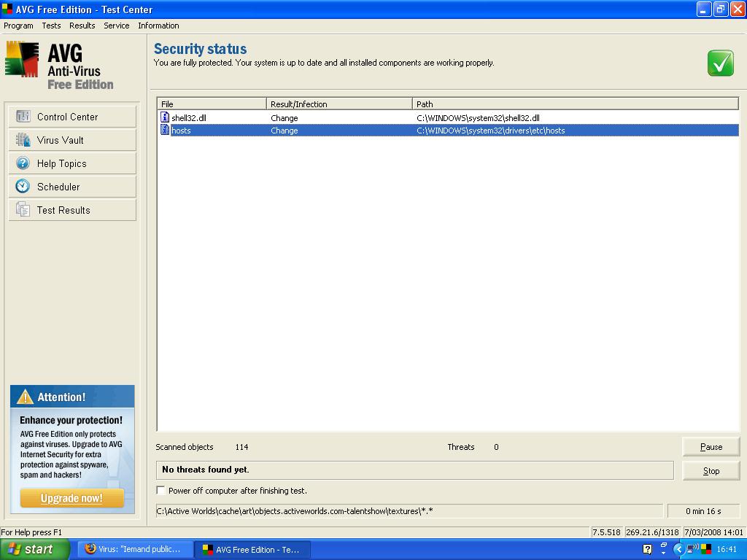747x560 pixels.
Task: Switch to Firefox Virus taskbar window
Action: pos(135,549)
